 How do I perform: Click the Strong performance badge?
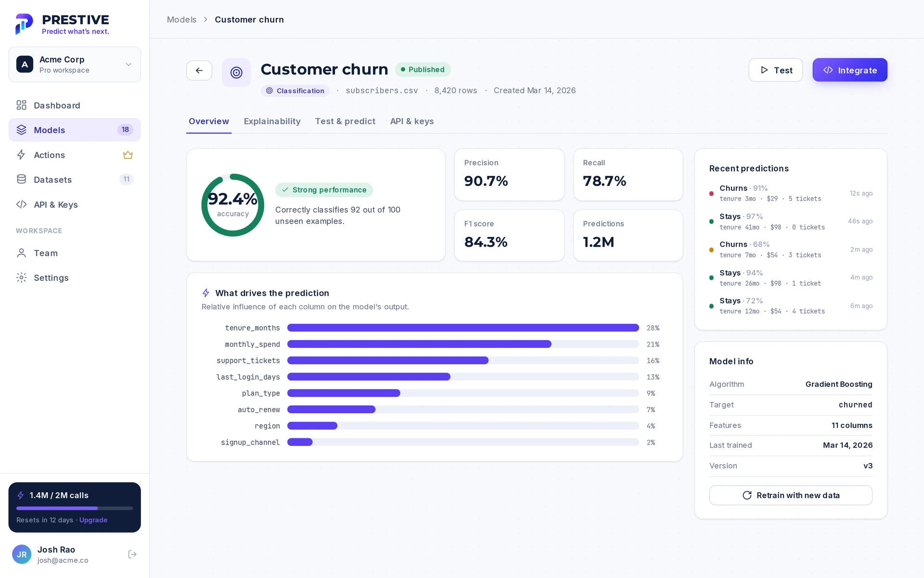click(x=324, y=190)
